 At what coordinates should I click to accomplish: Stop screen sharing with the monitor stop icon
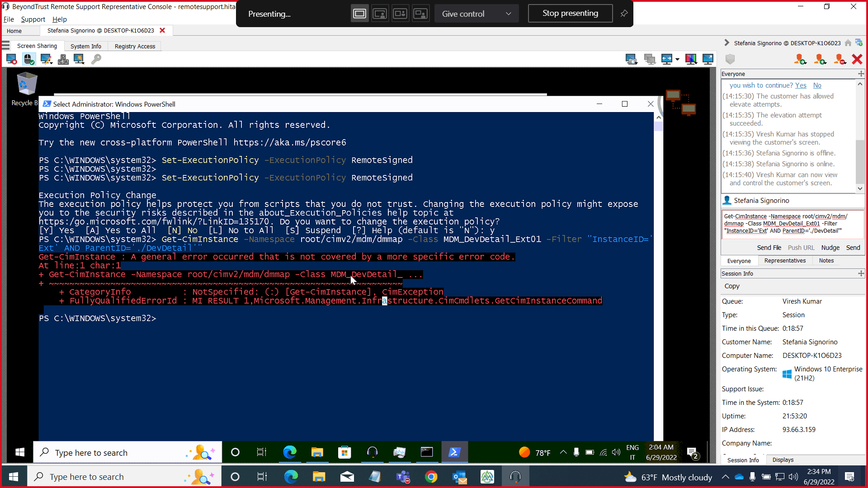(x=11, y=59)
